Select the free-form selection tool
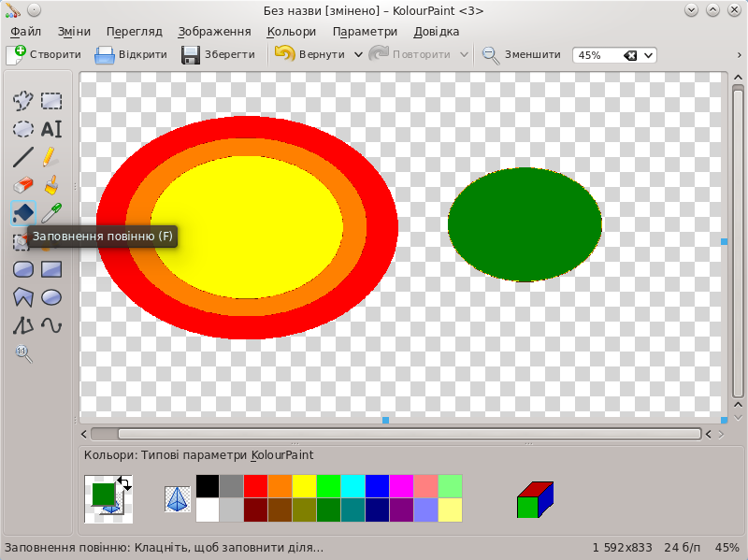 coord(23,101)
